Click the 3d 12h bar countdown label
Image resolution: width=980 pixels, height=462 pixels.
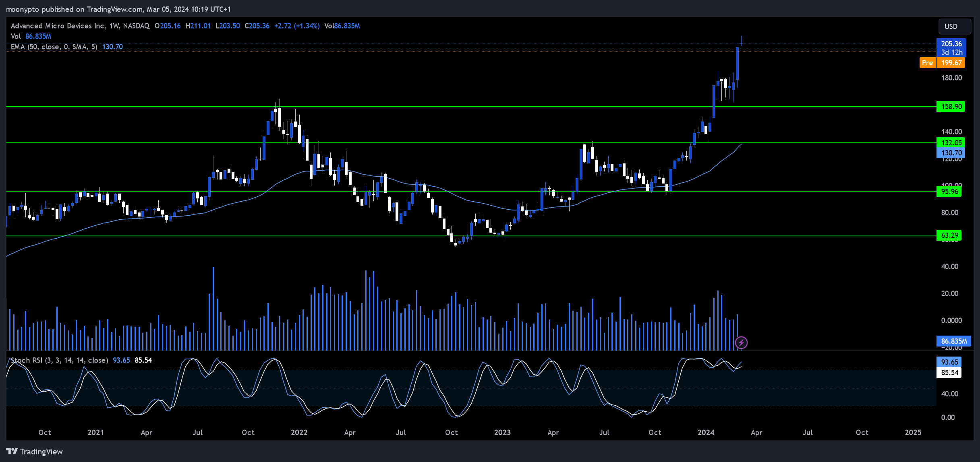pyautogui.click(x=951, y=53)
